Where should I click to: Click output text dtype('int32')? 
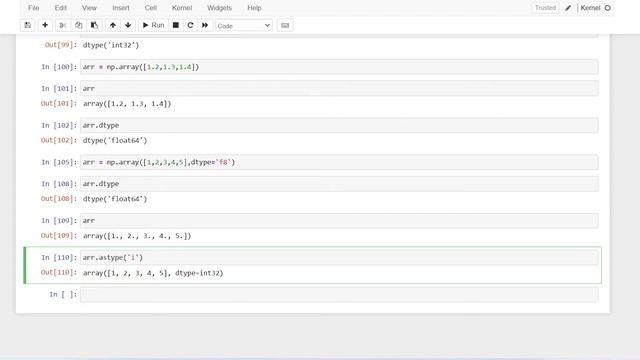coord(111,45)
